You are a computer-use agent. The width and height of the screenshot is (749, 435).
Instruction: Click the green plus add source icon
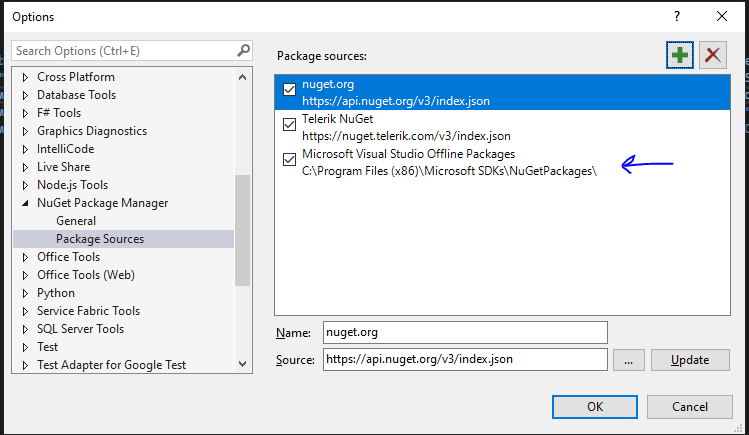click(x=680, y=55)
